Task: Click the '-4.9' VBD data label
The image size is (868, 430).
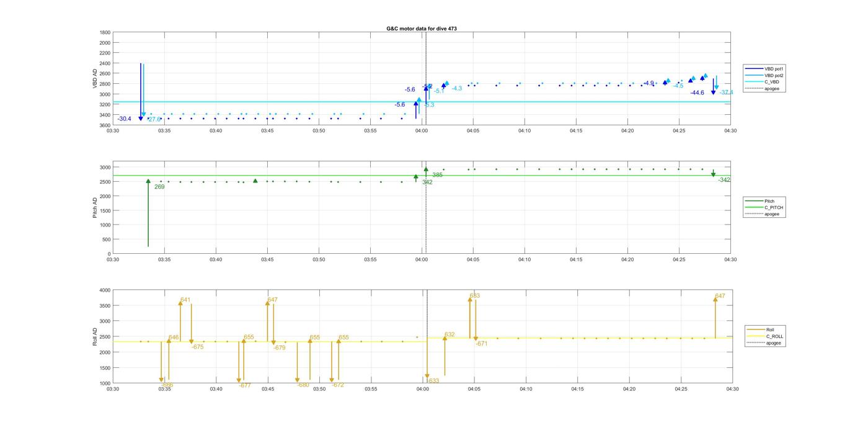Action: click(x=649, y=83)
